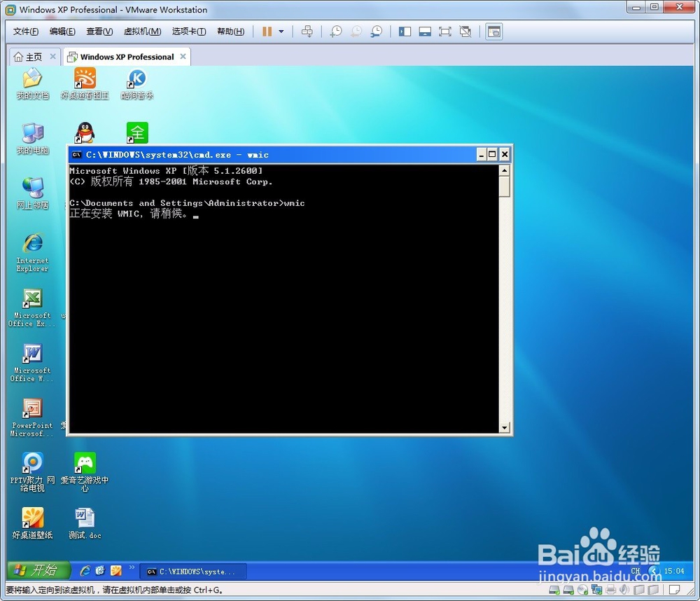Send Ctrl+Alt+Del to the virtual machine
Image resolution: width=700 pixels, height=601 pixels.
coord(307,32)
